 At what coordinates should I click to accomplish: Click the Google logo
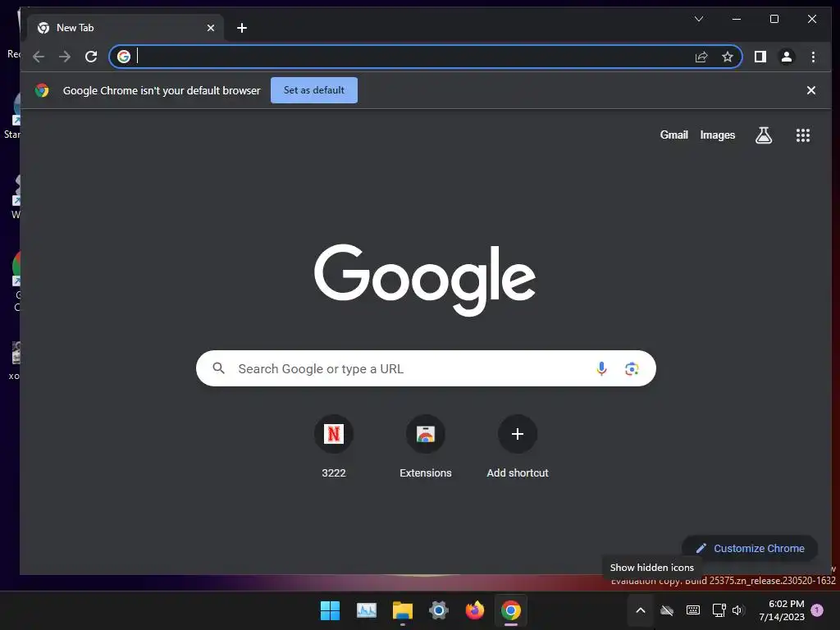coord(425,280)
